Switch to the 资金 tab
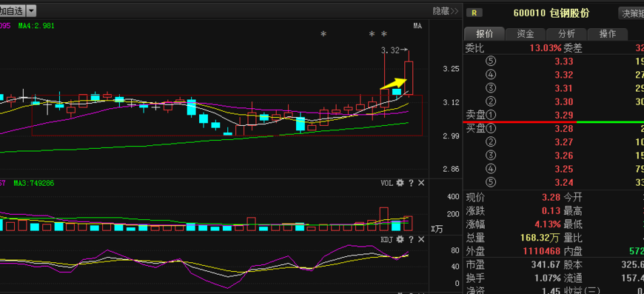644x294 pixels. click(526, 34)
